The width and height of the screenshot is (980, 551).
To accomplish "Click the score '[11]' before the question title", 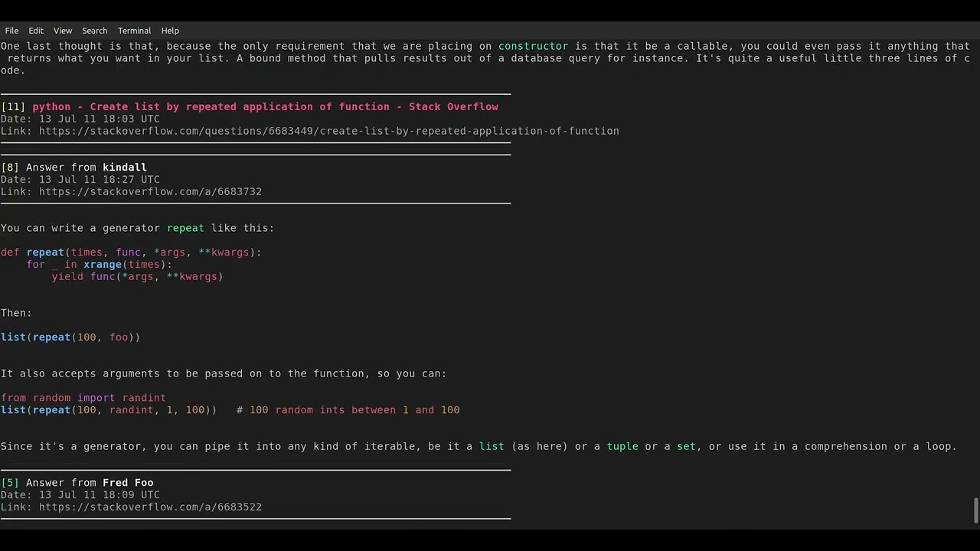I will (13, 106).
